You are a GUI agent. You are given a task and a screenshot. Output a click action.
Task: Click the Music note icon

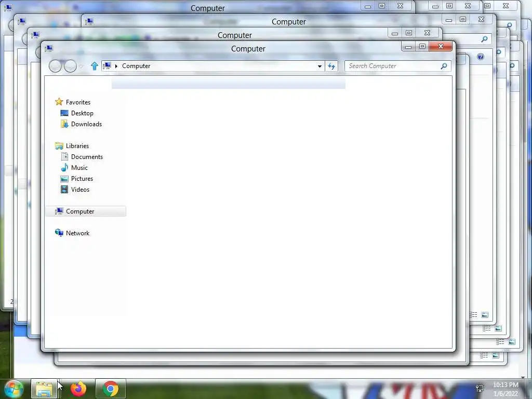pos(64,167)
